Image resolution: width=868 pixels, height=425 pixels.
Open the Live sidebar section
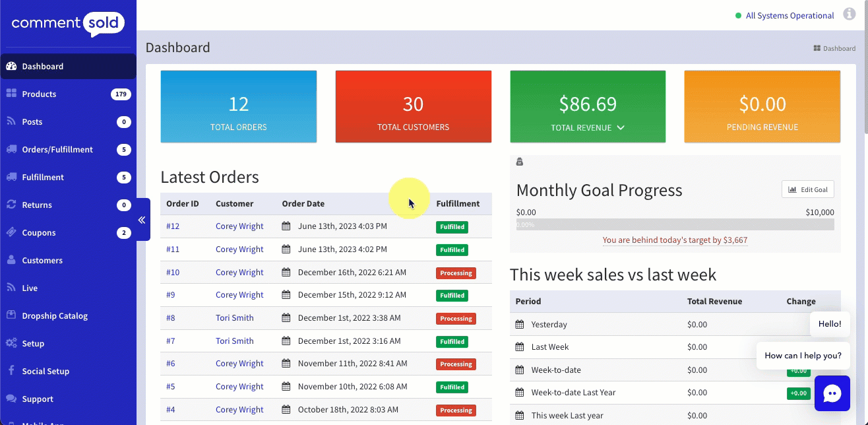30,288
